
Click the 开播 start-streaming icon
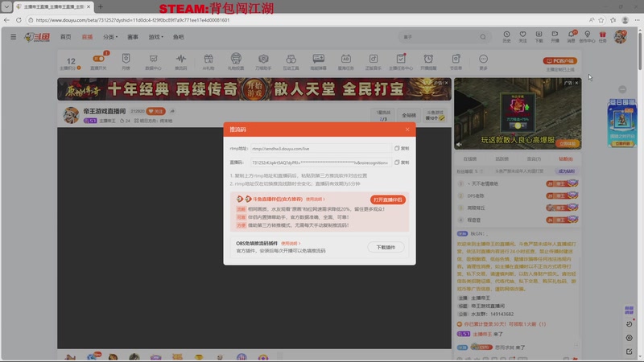pyautogui.click(x=555, y=36)
